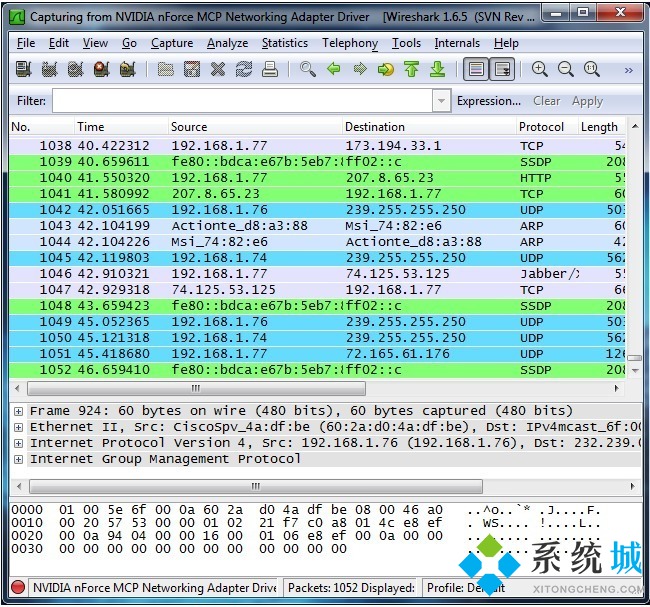Sort by the Destination column header

(x=429, y=127)
